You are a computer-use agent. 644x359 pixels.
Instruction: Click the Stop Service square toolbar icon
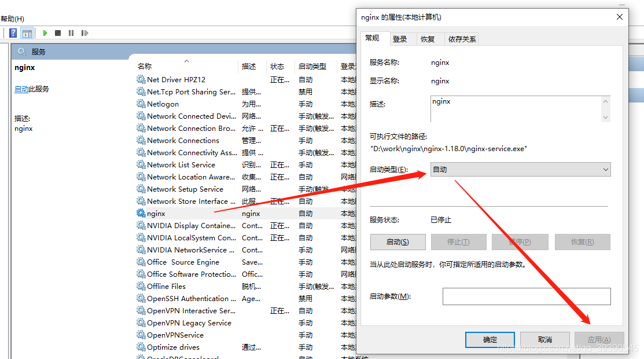(x=58, y=33)
